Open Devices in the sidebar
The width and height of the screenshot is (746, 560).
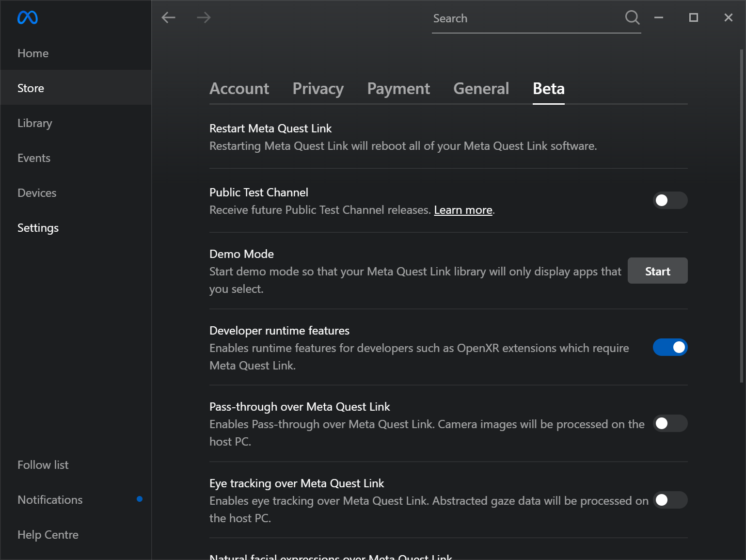[x=37, y=193]
